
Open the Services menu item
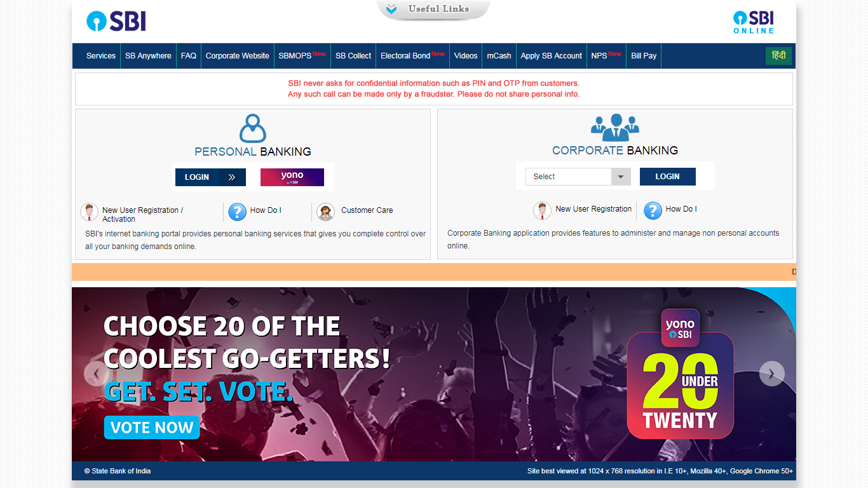(x=101, y=56)
